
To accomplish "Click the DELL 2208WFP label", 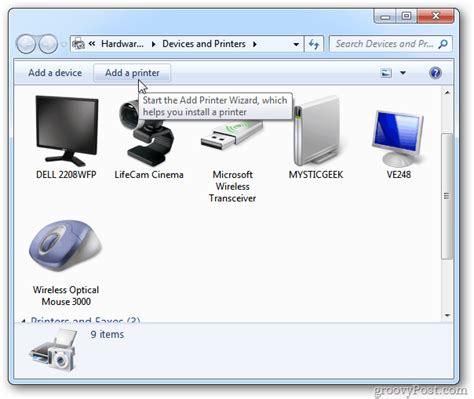I will pyautogui.click(x=66, y=175).
